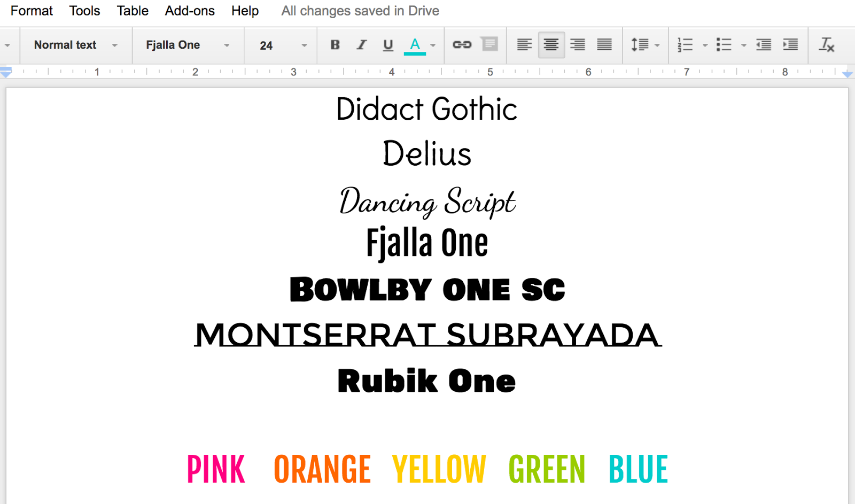The width and height of the screenshot is (855, 504).
Task: Align text to the left
Action: tap(524, 45)
